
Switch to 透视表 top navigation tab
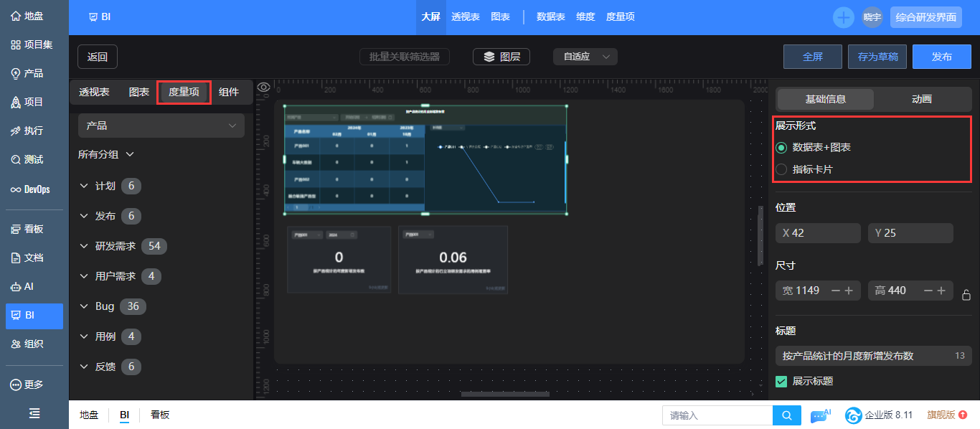[466, 17]
